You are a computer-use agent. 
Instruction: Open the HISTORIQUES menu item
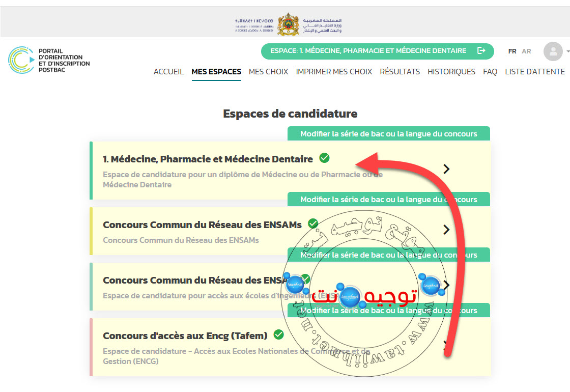451,72
